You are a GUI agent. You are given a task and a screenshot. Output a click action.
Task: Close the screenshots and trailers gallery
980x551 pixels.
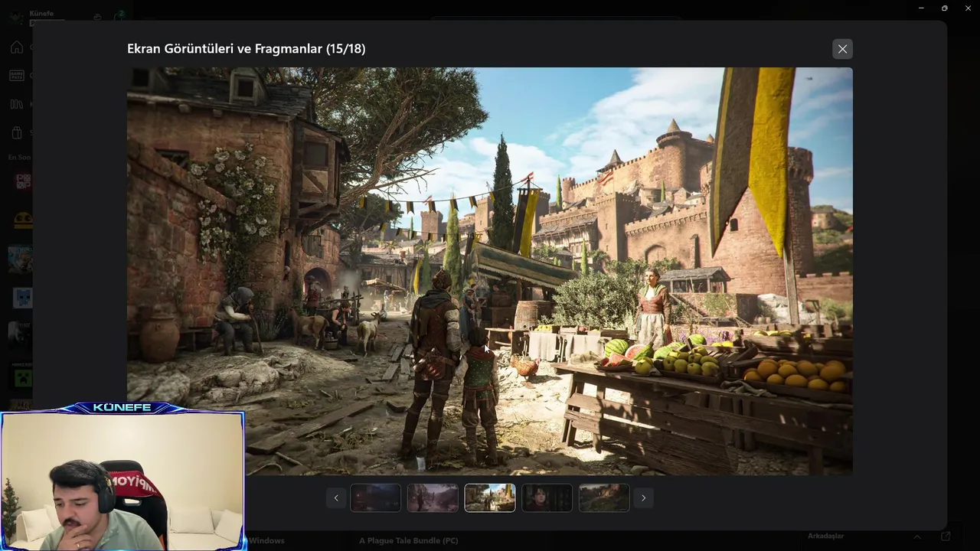842,49
